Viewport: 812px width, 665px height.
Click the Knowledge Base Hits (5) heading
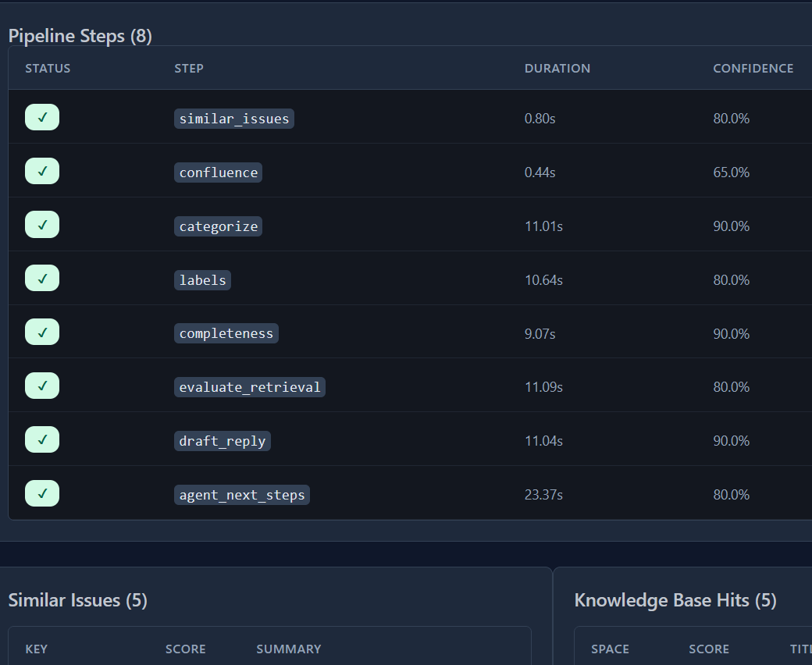point(675,600)
